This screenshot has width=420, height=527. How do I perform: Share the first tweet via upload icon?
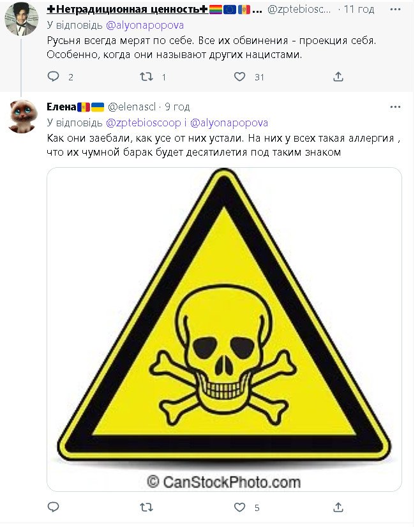pyautogui.click(x=338, y=77)
